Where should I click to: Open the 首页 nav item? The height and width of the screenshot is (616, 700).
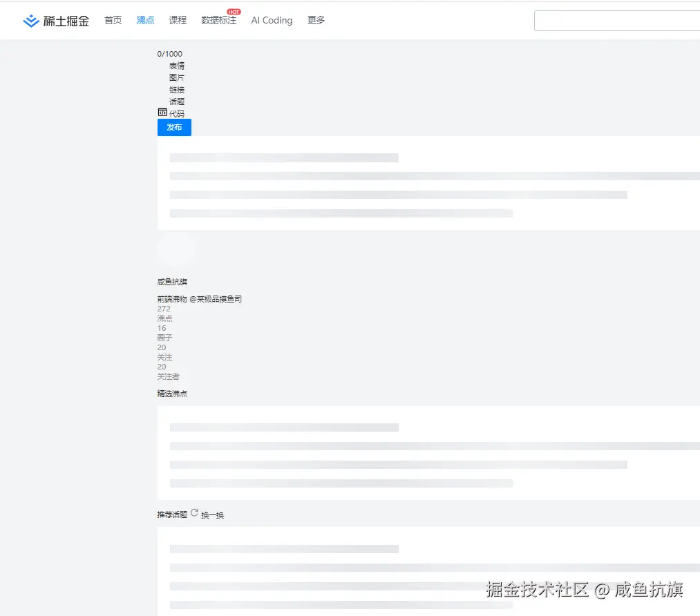(x=113, y=20)
